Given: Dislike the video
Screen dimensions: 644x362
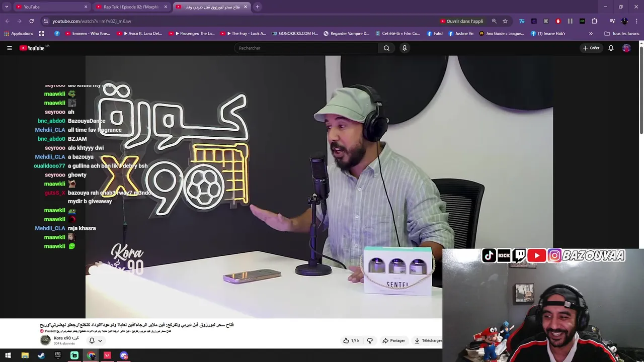Looking at the screenshot, I should tap(370, 340).
